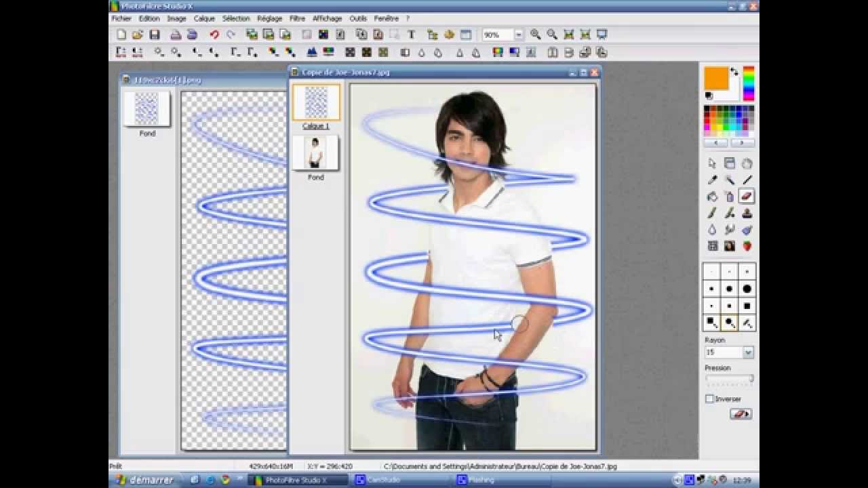Select the Smudge finger tool
Image resolution: width=868 pixels, height=488 pixels.
coord(730,230)
